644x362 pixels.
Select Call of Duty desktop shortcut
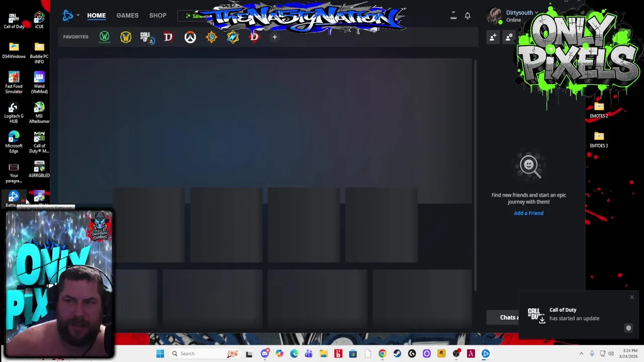pyautogui.click(x=14, y=20)
